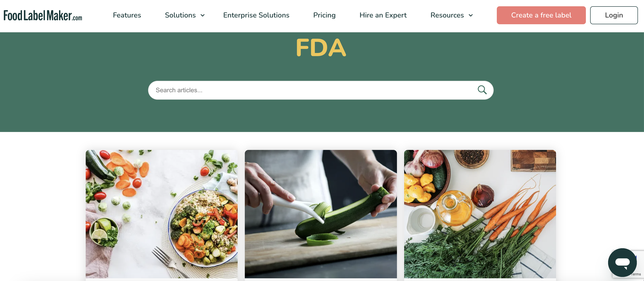Open the carrots and oil article thumbnail
The width and height of the screenshot is (644, 281).
click(480, 214)
